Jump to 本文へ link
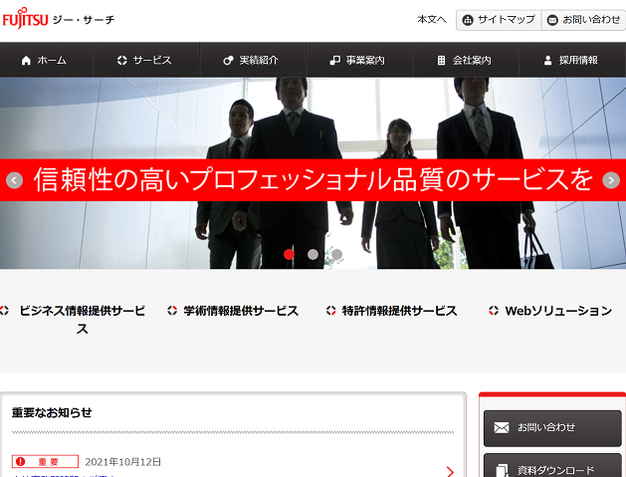 tap(432, 19)
